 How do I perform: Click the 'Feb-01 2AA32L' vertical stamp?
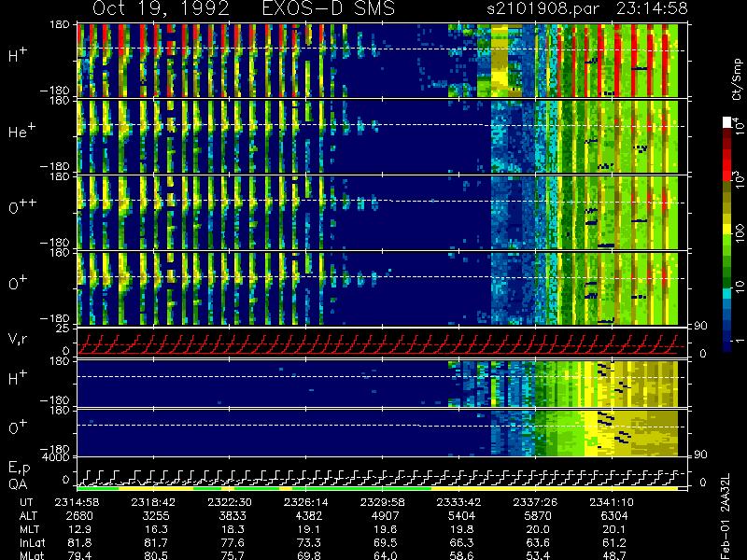[x=726, y=516]
